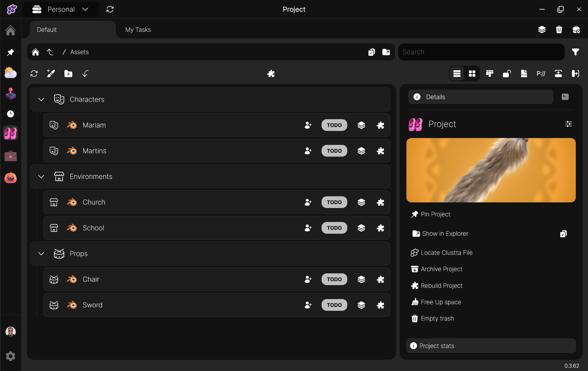Click the assign user icon for Mariam
This screenshot has height=371, width=588.
[308, 125]
